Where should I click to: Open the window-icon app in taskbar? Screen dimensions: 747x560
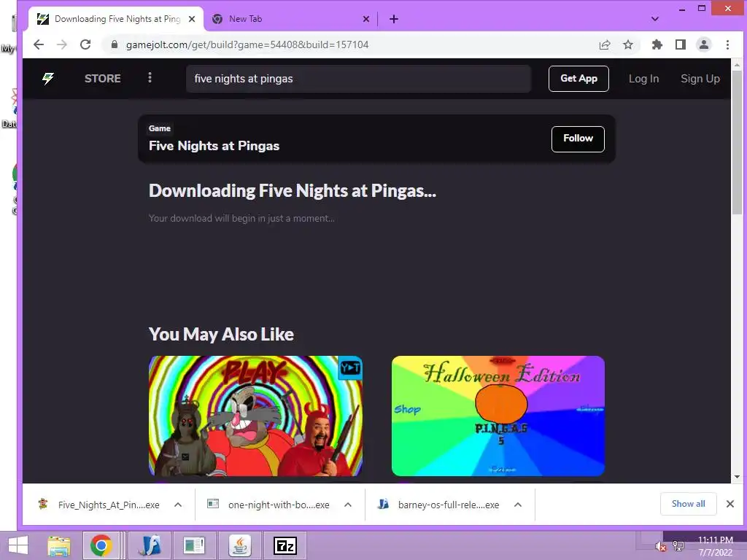[x=194, y=545]
